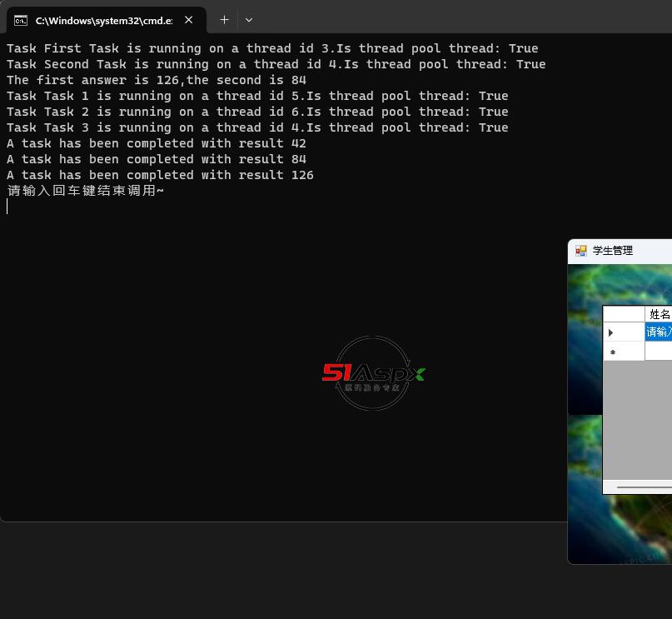This screenshot has width=672, height=619.
Task: Click 'Task Second Task is running' line
Action: point(276,64)
